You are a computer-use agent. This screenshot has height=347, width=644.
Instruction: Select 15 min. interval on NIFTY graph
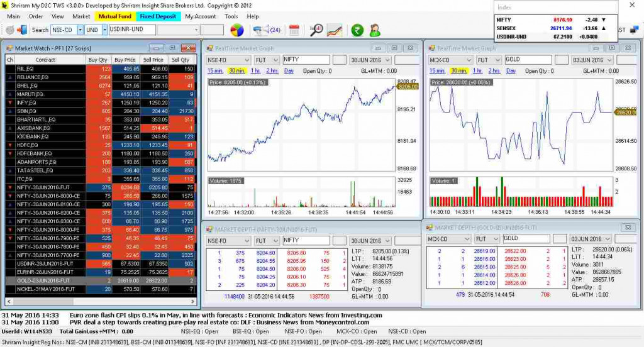(216, 71)
